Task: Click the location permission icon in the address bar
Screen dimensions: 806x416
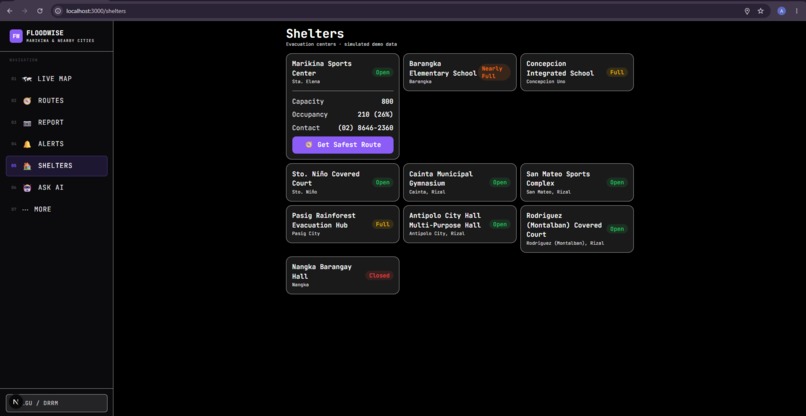Action: [x=747, y=11]
